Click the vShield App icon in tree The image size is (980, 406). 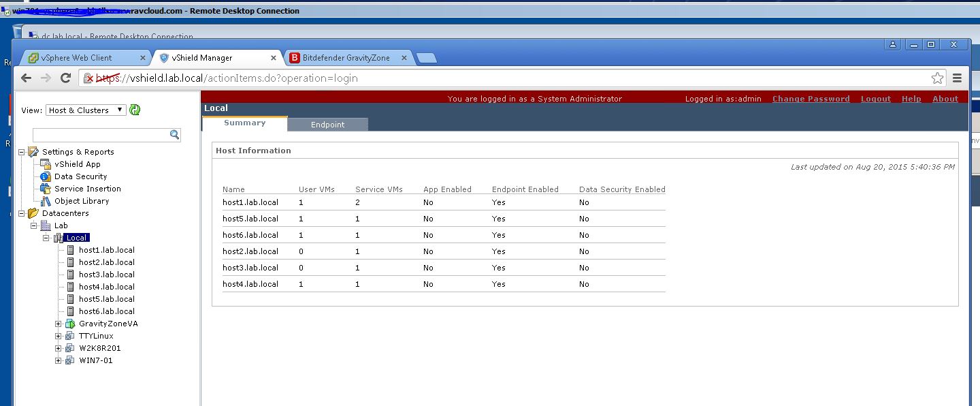(46, 164)
